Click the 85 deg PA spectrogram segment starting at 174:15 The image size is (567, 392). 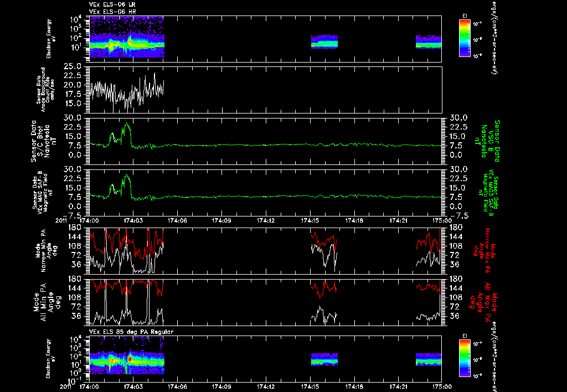point(324,359)
